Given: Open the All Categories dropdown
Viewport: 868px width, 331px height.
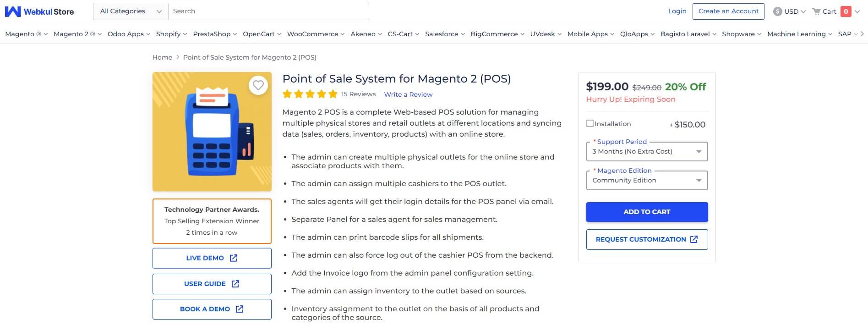Looking at the screenshot, I should pyautogui.click(x=131, y=11).
